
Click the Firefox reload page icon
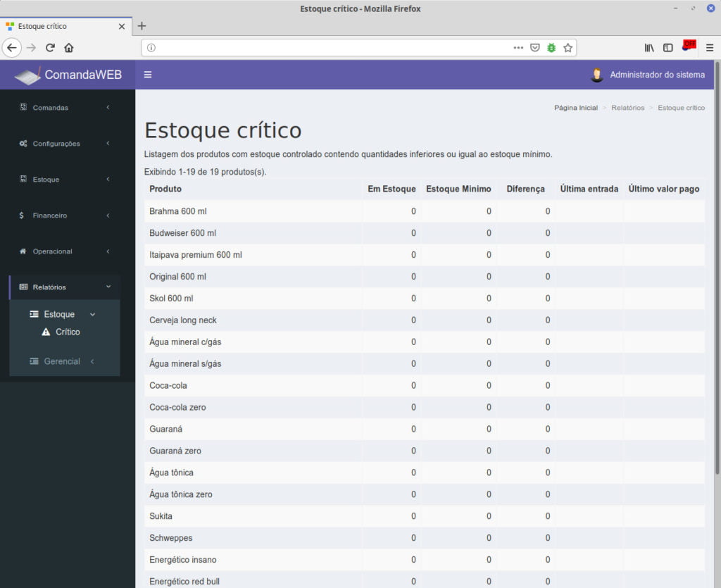point(50,48)
